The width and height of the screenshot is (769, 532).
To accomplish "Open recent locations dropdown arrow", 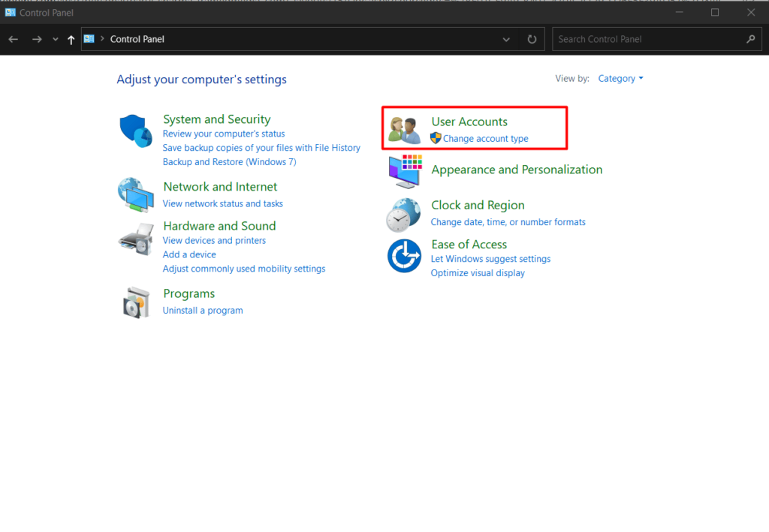I will coord(56,39).
